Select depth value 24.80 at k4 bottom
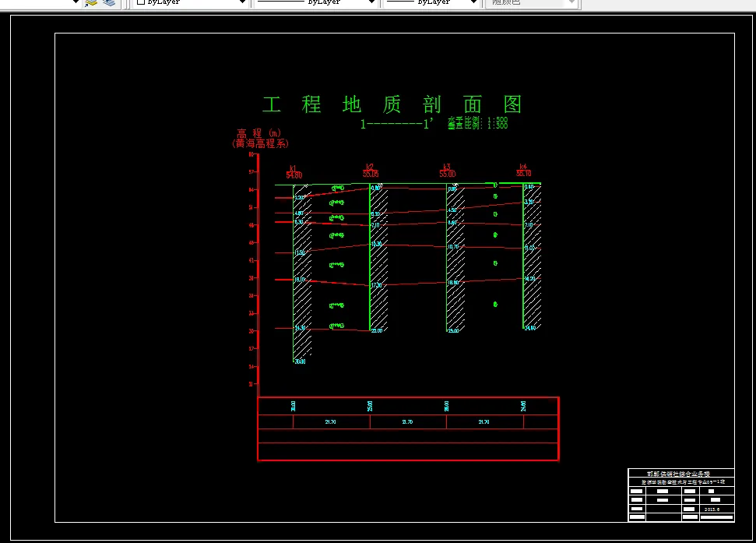Viewport: 756px width, 543px height. [x=530, y=328]
